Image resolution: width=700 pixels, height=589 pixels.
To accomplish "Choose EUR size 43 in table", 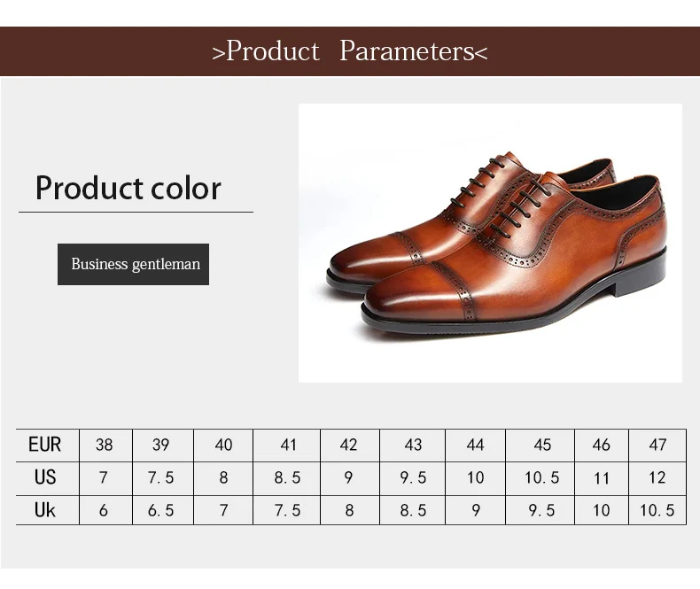I will [x=413, y=445].
